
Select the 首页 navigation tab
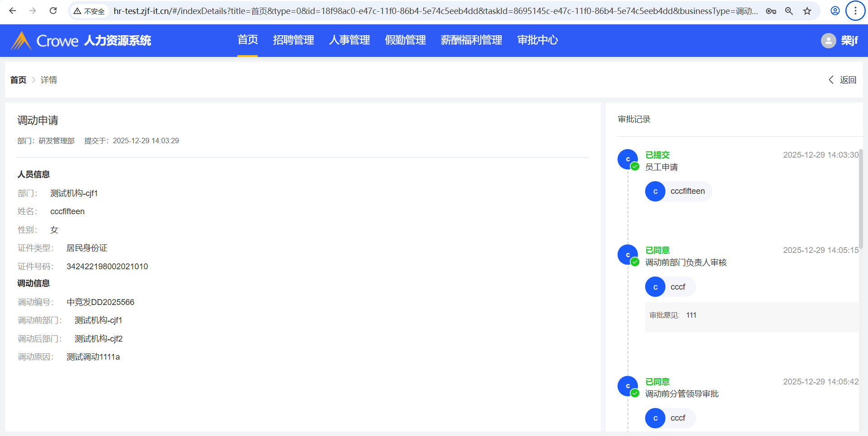[247, 40]
